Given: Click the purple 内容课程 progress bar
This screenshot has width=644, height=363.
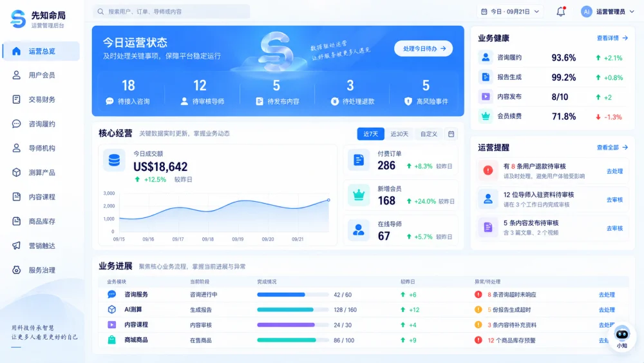Looking at the screenshot, I should coord(293,325).
